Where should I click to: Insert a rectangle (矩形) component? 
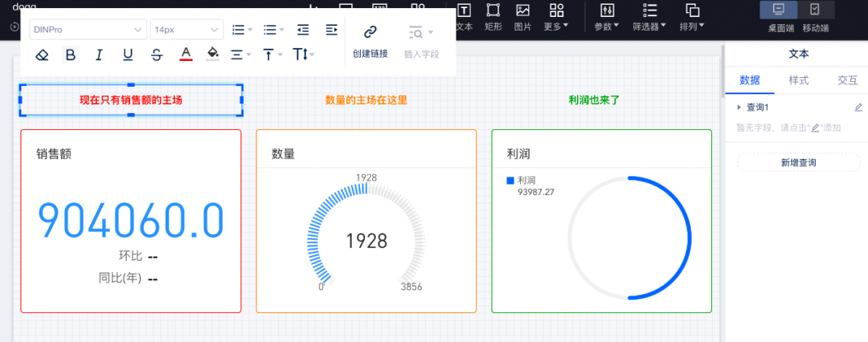click(493, 16)
